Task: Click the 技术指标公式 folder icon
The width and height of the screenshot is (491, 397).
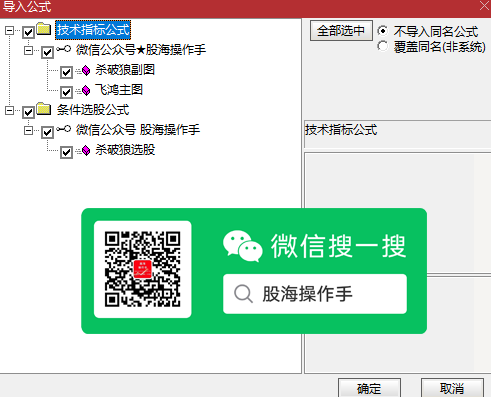Action: (x=43, y=29)
